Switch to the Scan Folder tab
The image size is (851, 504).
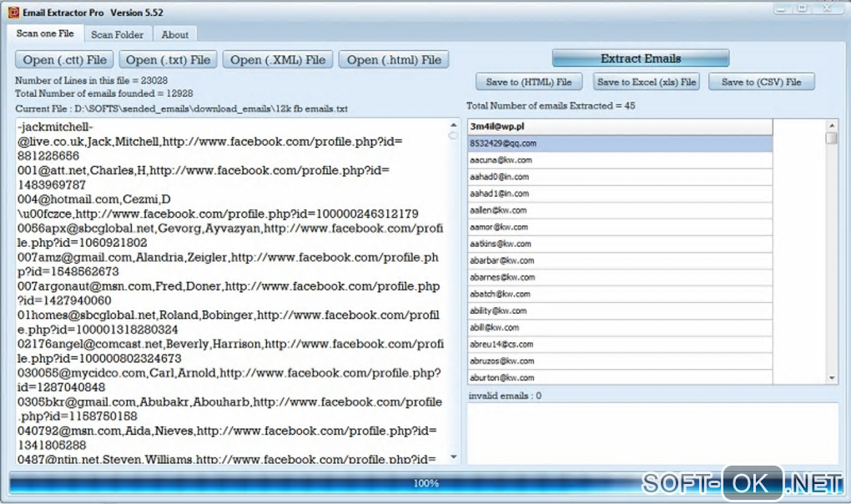pos(117,34)
